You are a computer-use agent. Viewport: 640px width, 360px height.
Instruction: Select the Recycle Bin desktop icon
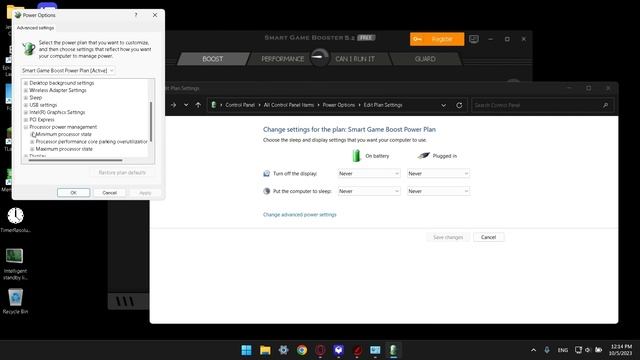point(15,301)
